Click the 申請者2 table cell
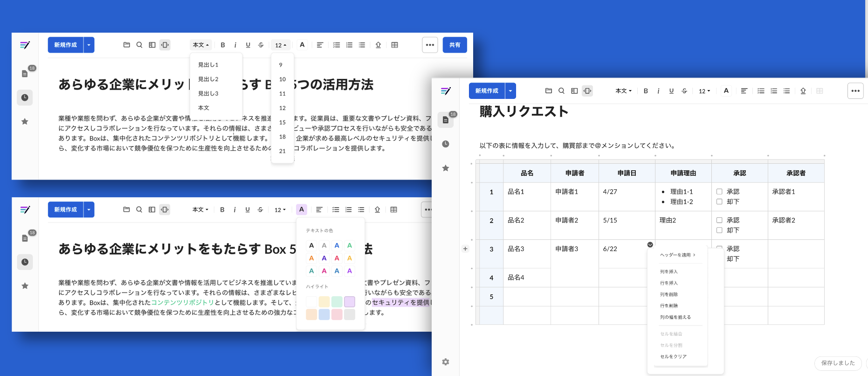Screen dimensions: 868x376 pos(575,225)
